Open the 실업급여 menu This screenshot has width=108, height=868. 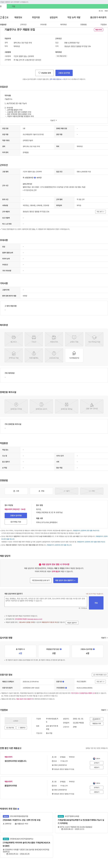tap(54, 18)
